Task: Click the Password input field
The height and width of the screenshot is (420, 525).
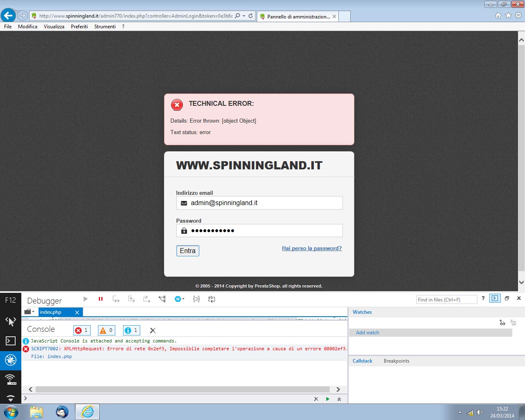Action: point(259,231)
